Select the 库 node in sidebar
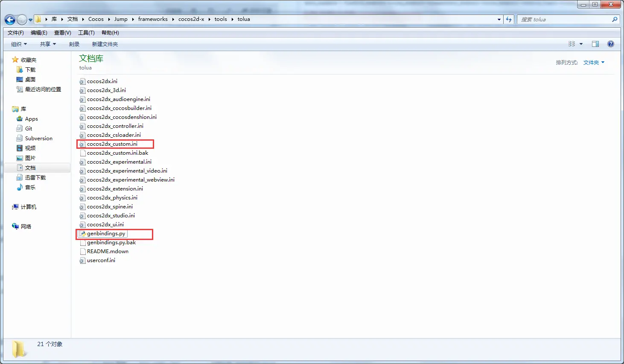The height and width of the screenshot is (364, 624). [23, 109]
